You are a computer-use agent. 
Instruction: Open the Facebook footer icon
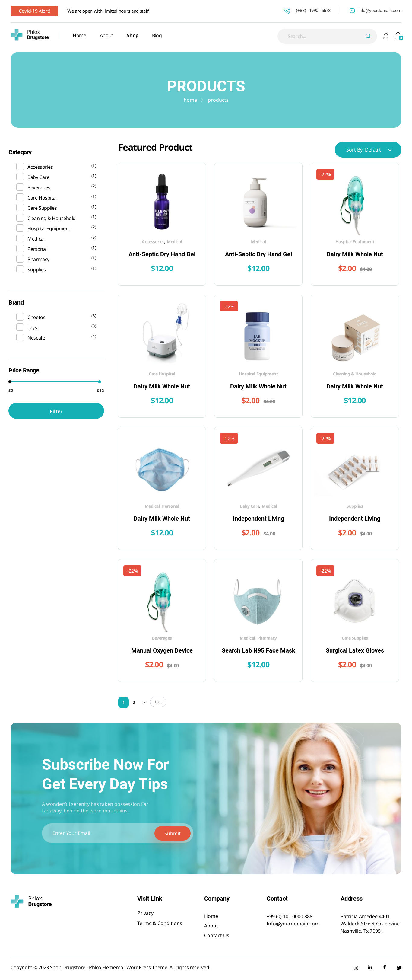(x=384, y=967)
